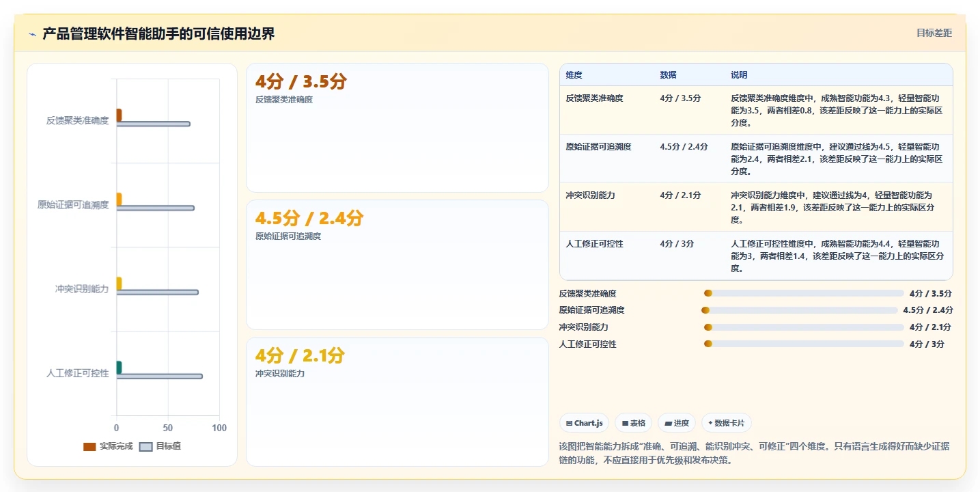Click the 进度 chip

click(677, 423)
